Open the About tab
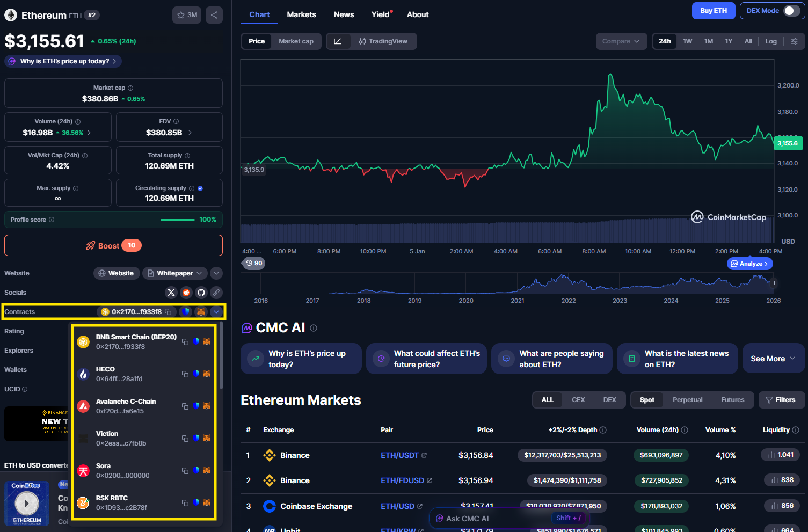 click(x=418, y=14)
